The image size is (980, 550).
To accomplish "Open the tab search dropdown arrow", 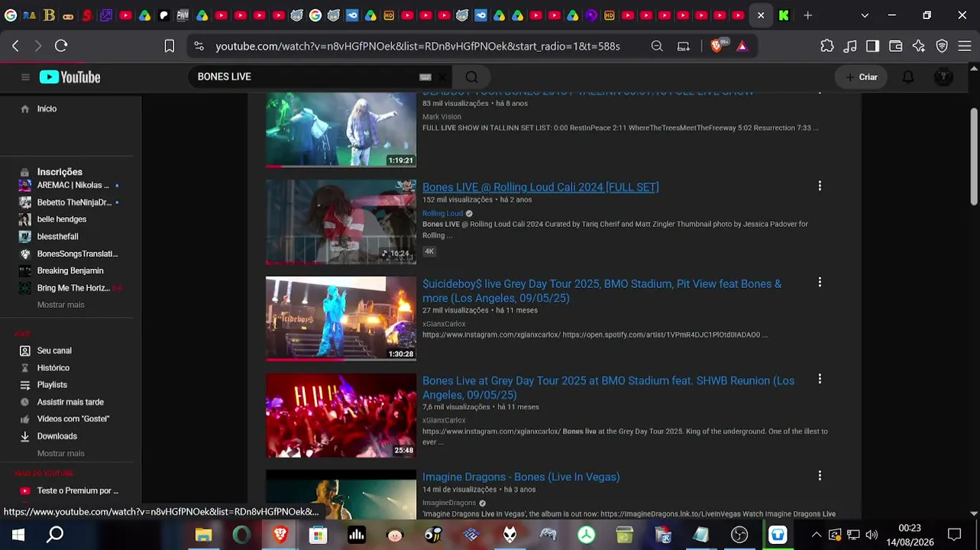I will 865,15.
